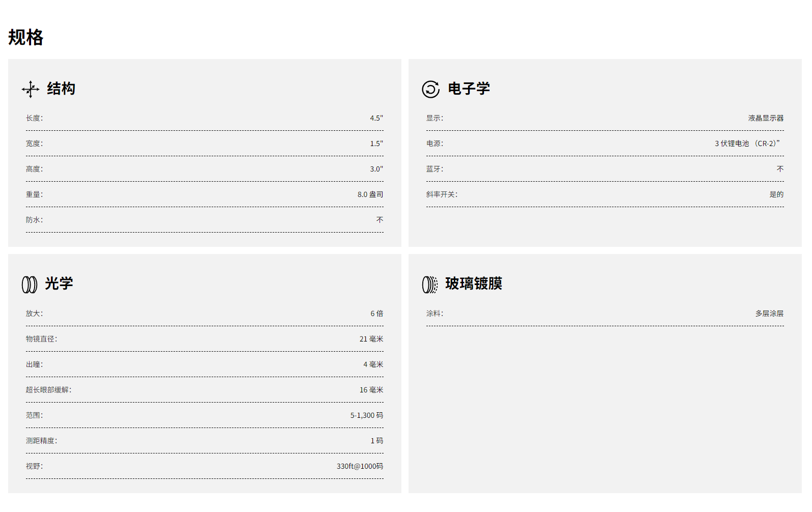Click the 光学 section title

pyautogui.click(x=59, y=283)
